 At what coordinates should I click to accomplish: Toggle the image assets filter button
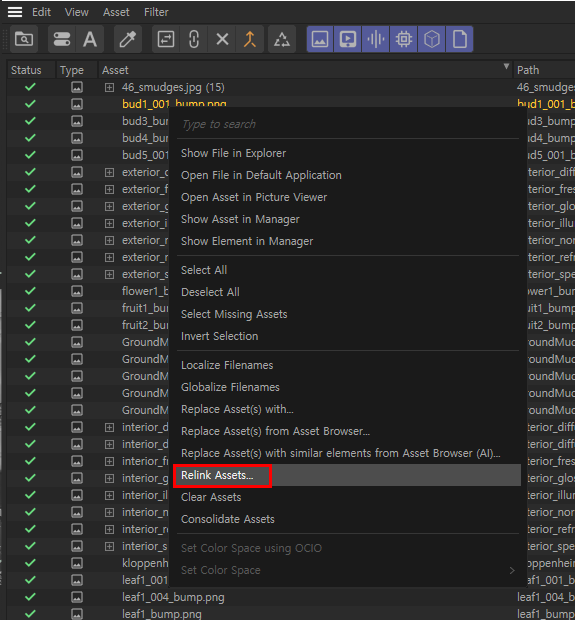320,39
